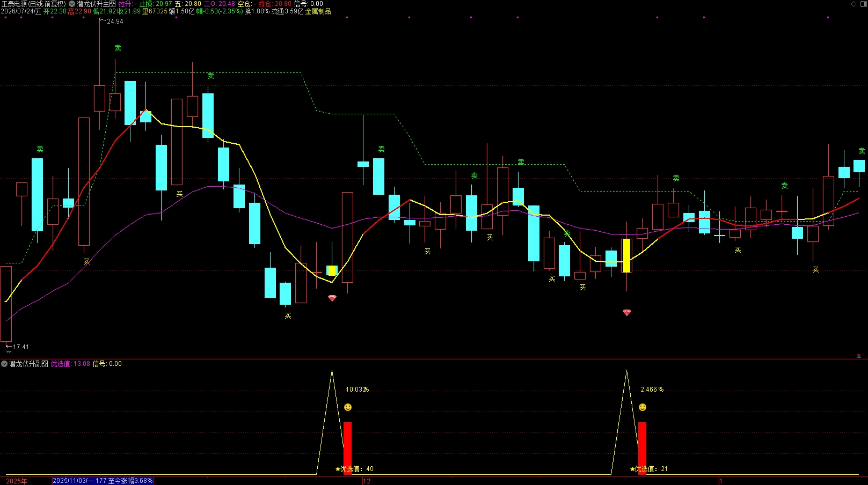Select the first red diamond signal marker
The width and height of the screenshot is (868, 485).
pos(332,298)
